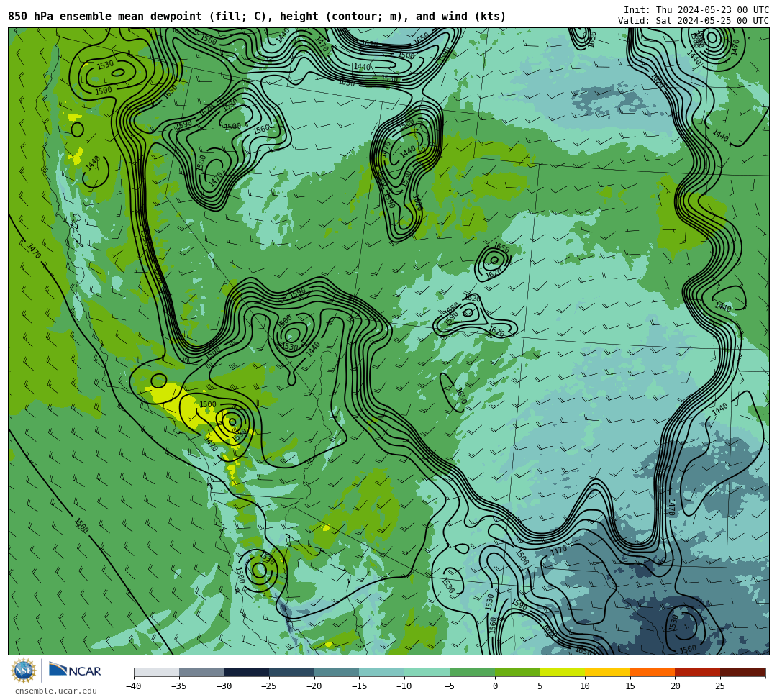Click the dark navy -30 to -25 colorbar swatch
The image size is (777, 700).
247,672
